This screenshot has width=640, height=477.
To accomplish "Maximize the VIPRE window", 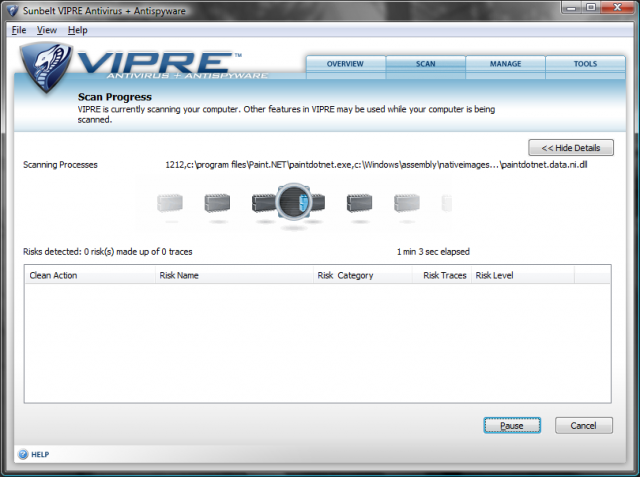I will pos(591,7).
